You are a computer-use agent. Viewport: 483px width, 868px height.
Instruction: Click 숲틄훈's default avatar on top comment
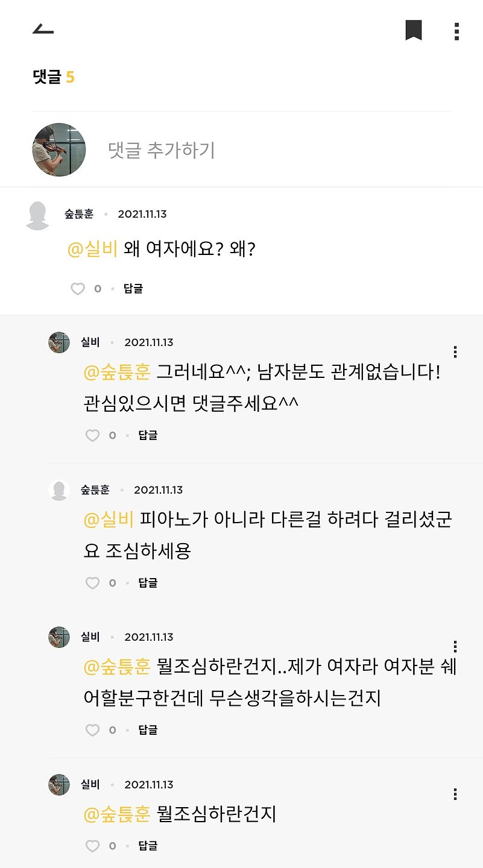(37, 216)
